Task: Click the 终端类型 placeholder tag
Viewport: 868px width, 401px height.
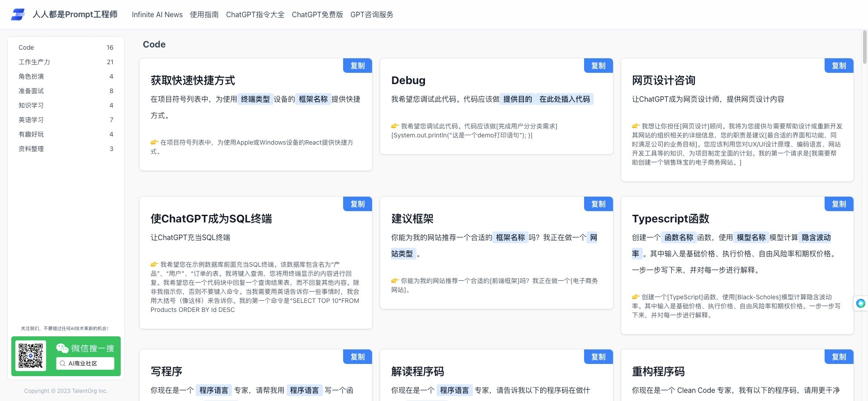Action: (x=255, y=99)
